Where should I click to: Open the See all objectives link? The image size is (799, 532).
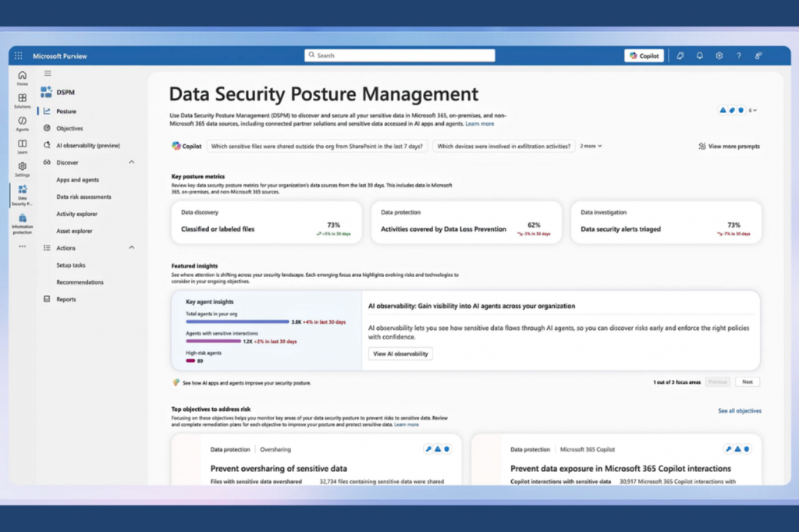(739, 410)
